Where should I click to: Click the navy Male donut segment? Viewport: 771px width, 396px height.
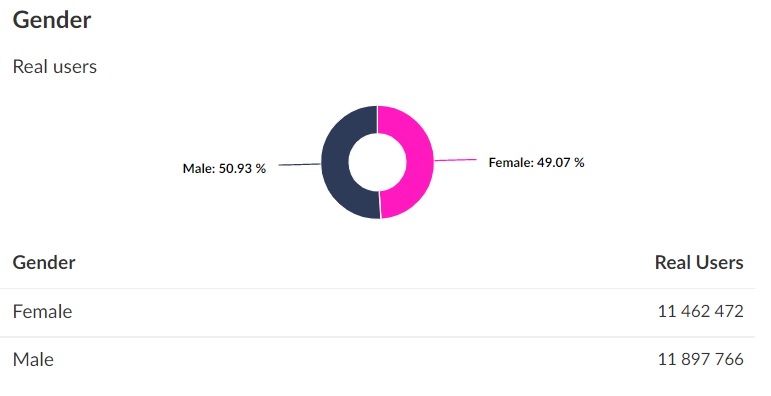(x=335, y=162)
